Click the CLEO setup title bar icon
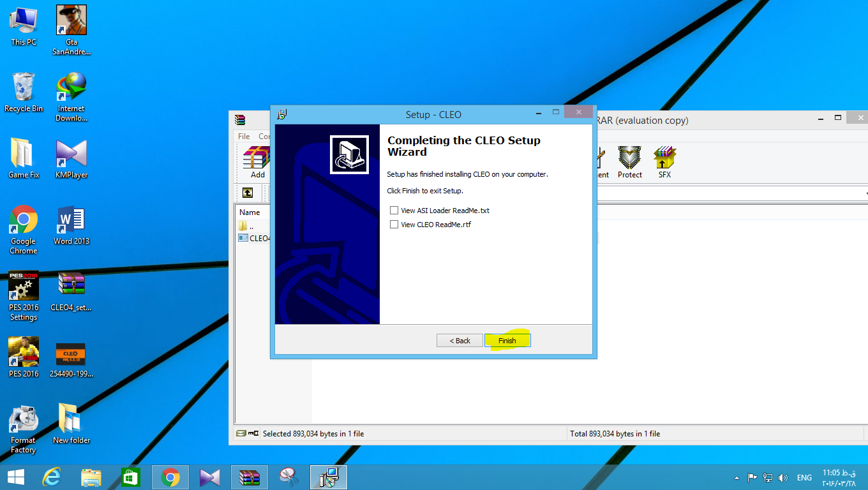This screenshot has width=868, height=490. (281, 115)
